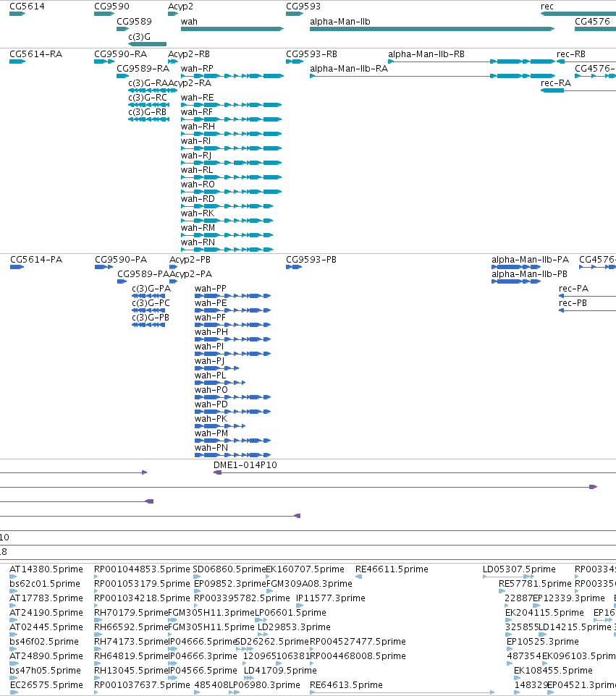Select the DME1-014P10 clone label

(245, 465)
